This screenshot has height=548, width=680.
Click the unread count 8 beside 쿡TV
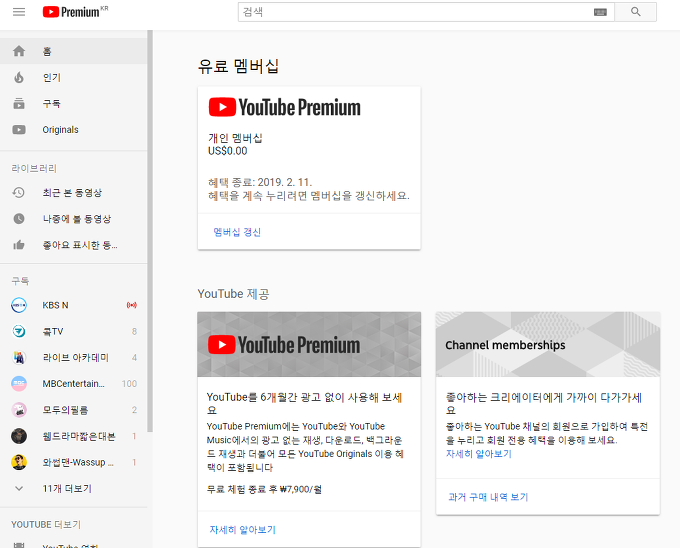pyautogui.click(x=134, y=332)
